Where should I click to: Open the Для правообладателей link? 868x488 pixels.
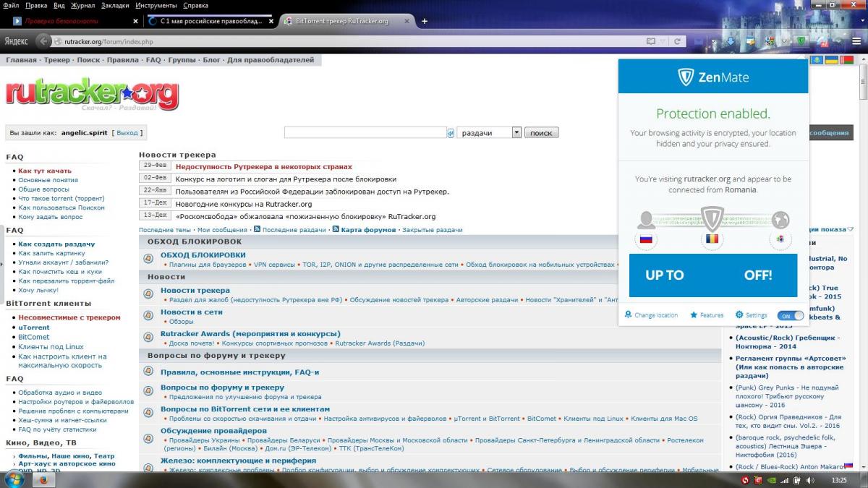[271, 60]
